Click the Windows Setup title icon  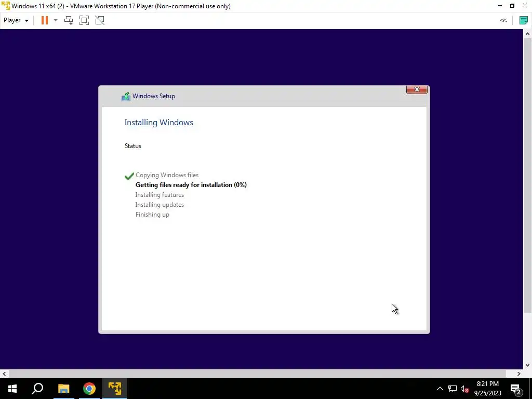(x=126, y=97)
